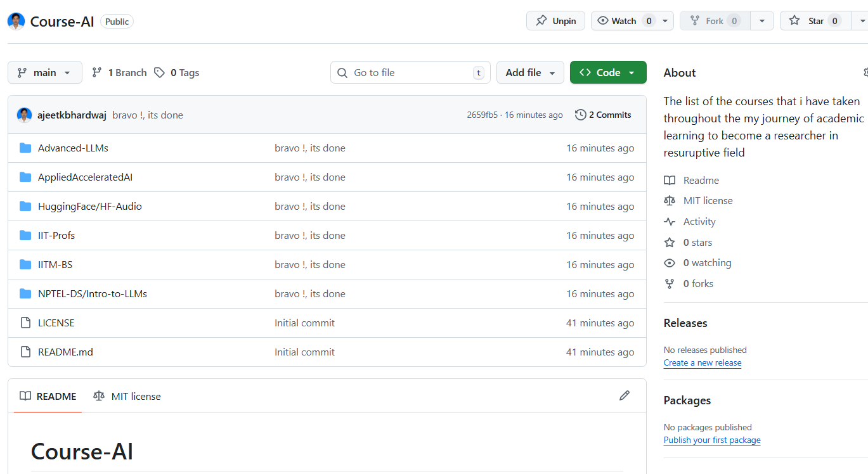Expand the green Code dropdown
Screen dimensions: 868x474
(x=607, y=73)
